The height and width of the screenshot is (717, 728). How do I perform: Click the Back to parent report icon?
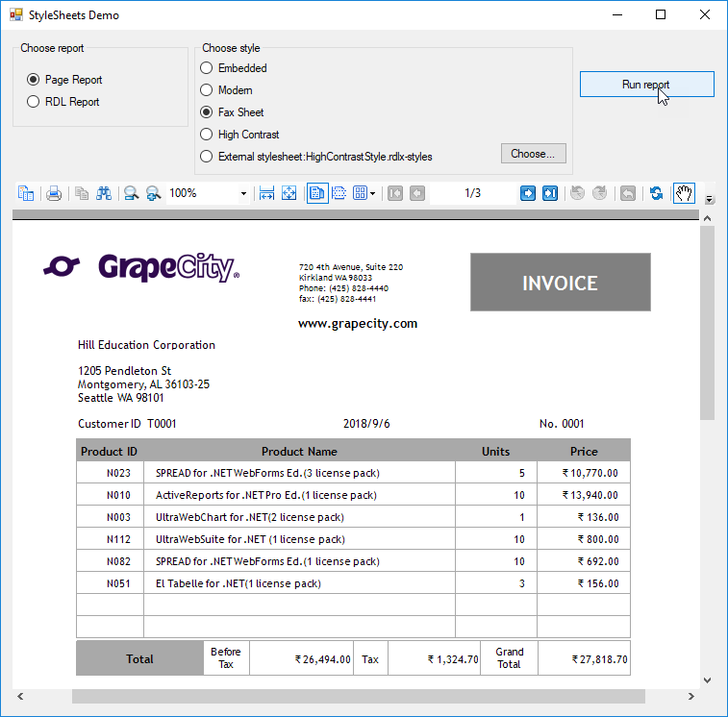pyautogui.click(x=628, y=193)
